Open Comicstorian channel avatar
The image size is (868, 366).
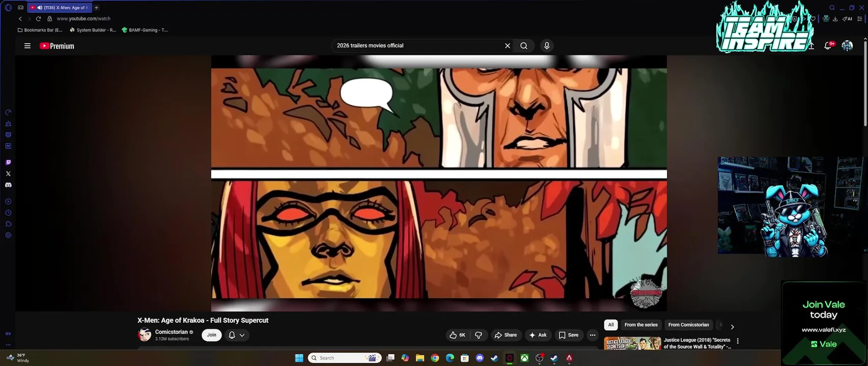(x=144, y=334)
